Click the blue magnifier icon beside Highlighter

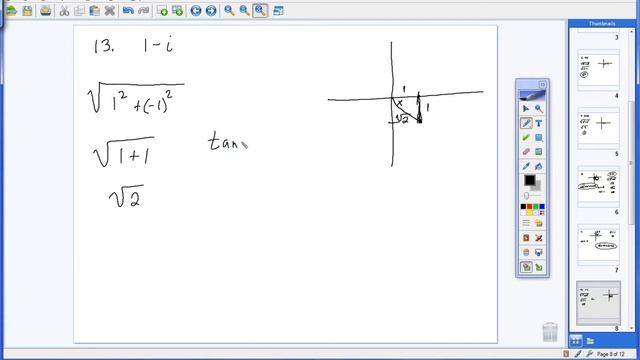tap(539, 138)
